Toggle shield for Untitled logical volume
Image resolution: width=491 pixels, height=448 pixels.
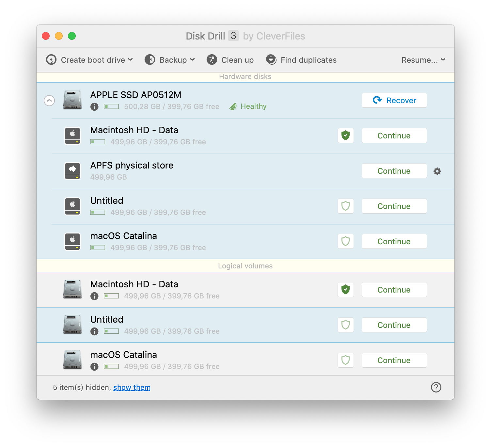[346, 325]
